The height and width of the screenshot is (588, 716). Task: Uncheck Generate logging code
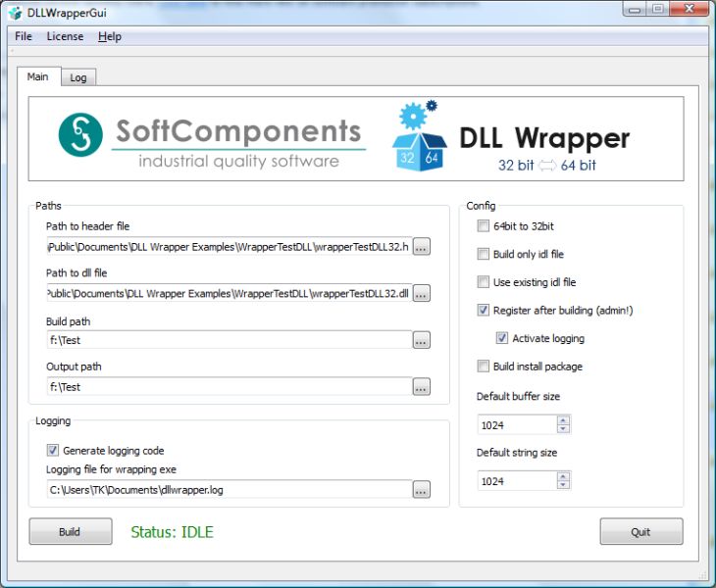click(53, 450)
